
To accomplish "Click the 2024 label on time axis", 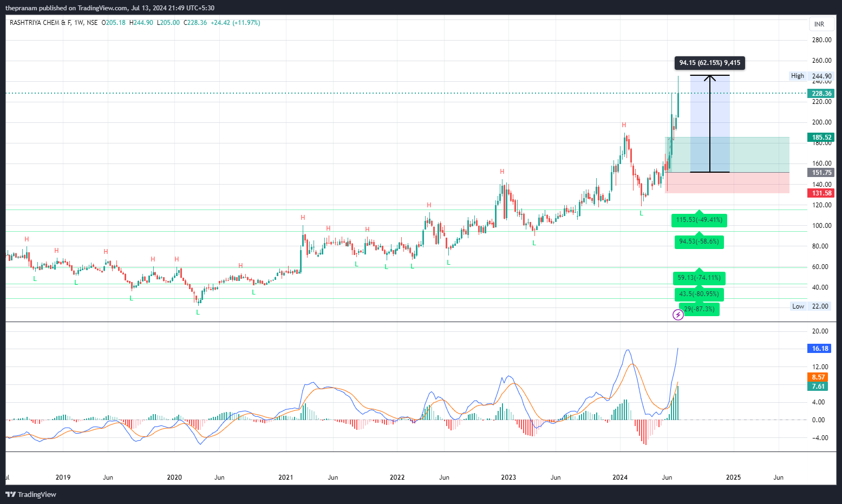I will (x=620, y=477).
